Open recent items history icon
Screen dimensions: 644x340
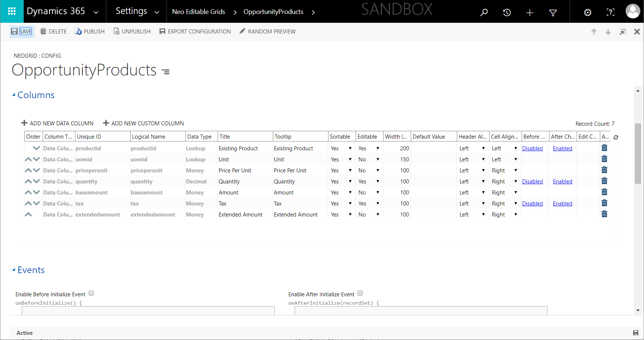(507, 12)
